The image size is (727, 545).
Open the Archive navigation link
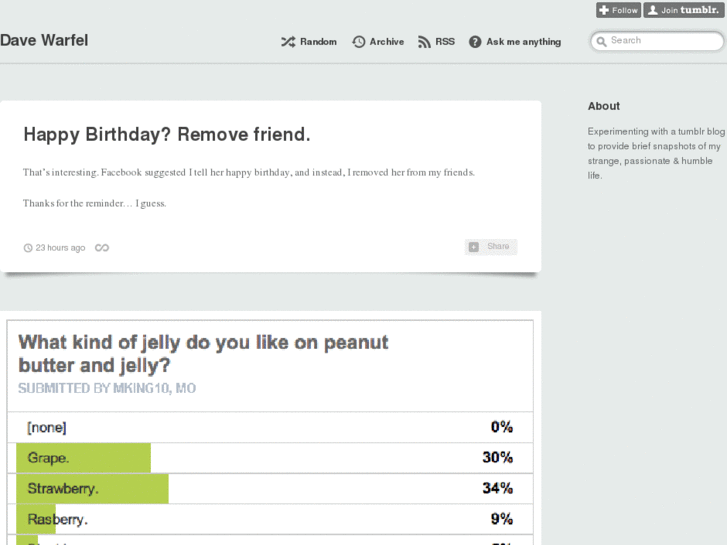point(386,42)
